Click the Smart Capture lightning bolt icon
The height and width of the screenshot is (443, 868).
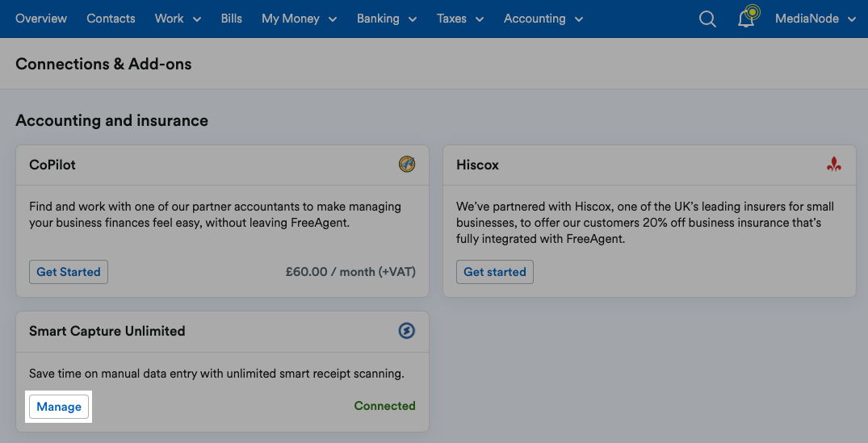407,331
